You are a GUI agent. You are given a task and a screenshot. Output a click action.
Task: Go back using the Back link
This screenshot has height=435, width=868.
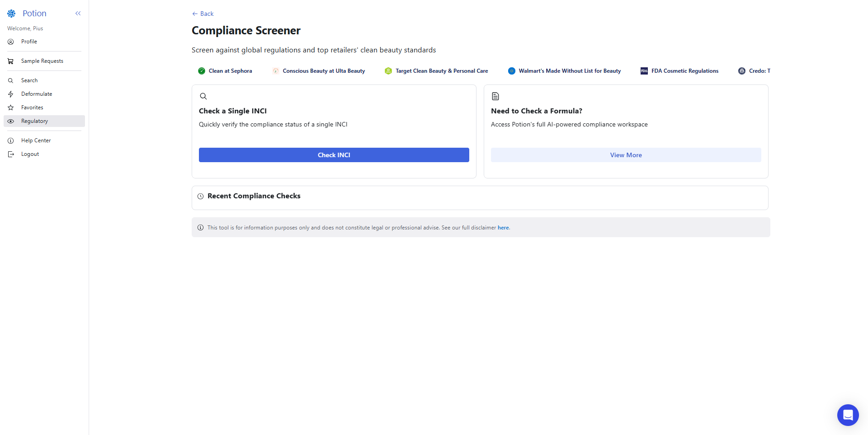point(203,14)
